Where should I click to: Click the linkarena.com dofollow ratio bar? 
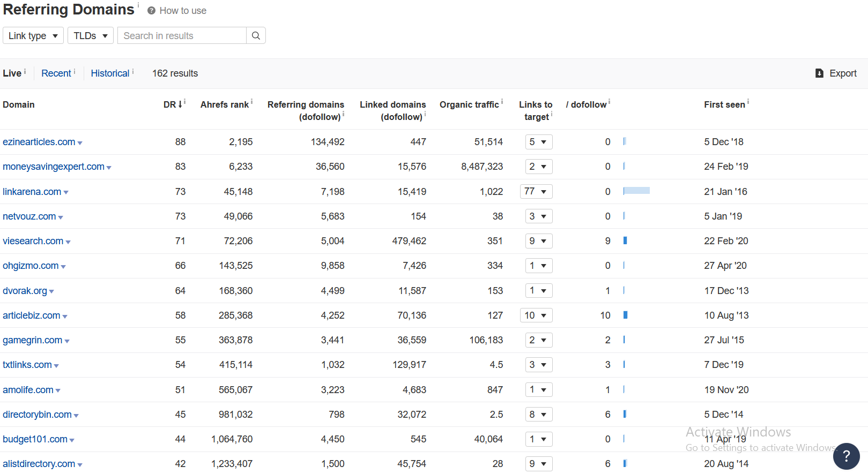click(636, 191)
